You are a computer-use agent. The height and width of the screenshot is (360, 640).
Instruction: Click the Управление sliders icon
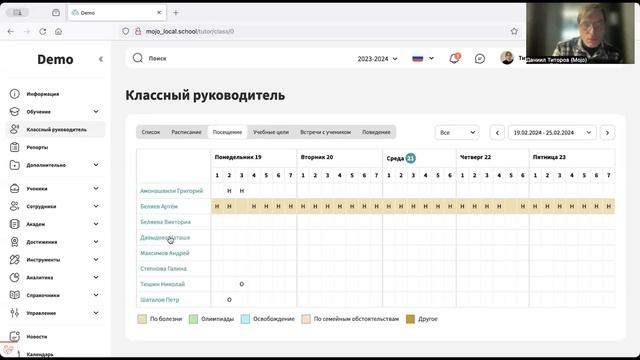point(15,313)
